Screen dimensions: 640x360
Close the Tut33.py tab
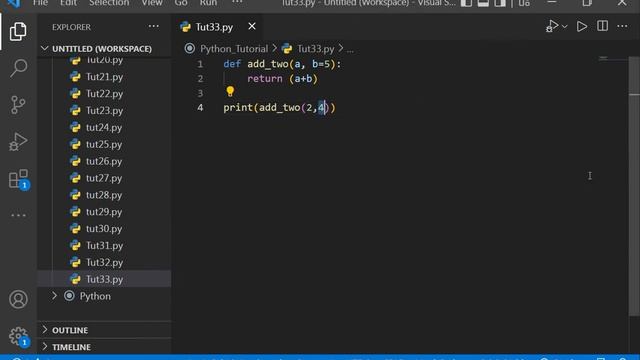[x=252, y=27]
